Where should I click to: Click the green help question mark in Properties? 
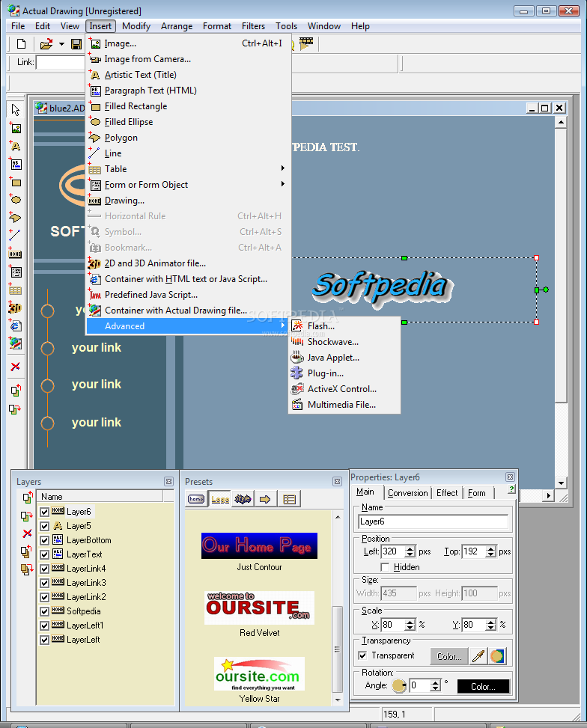coord(511,489)
